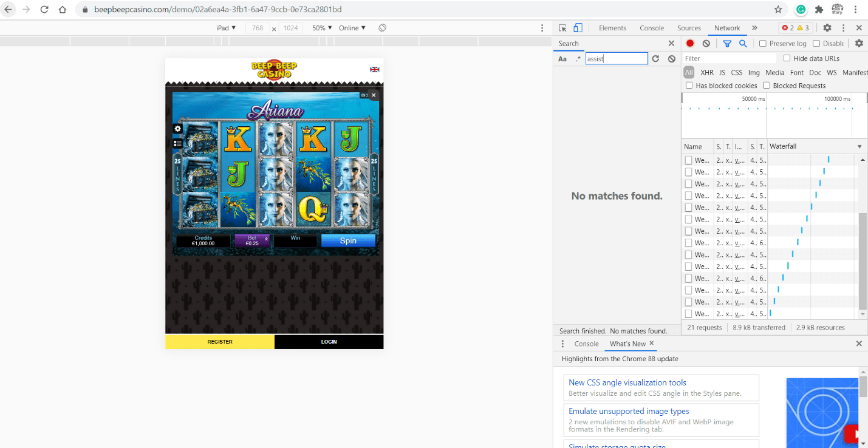Enable the Preserve log checkbox

pyautogui.click(x=763, y=43)
